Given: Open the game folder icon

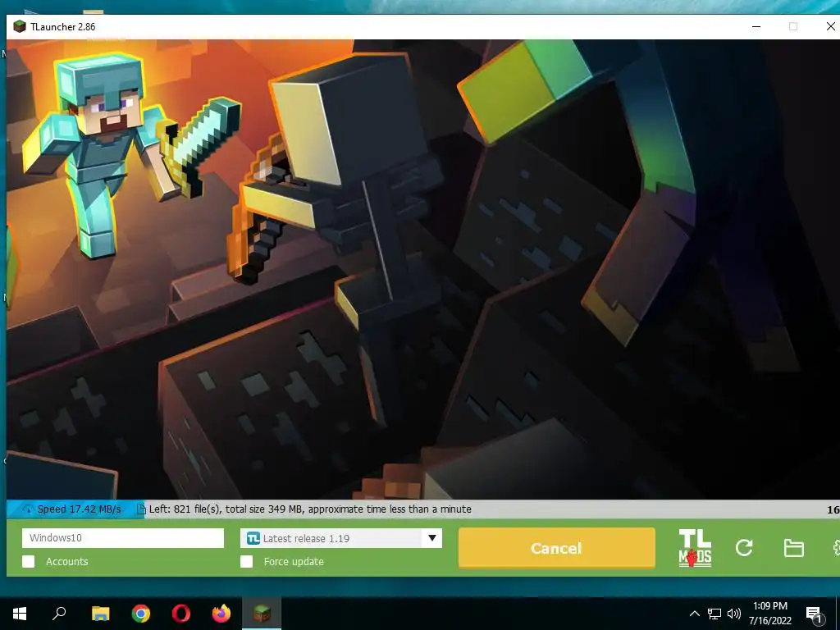Looking at the screenshot, I should 793,548.
